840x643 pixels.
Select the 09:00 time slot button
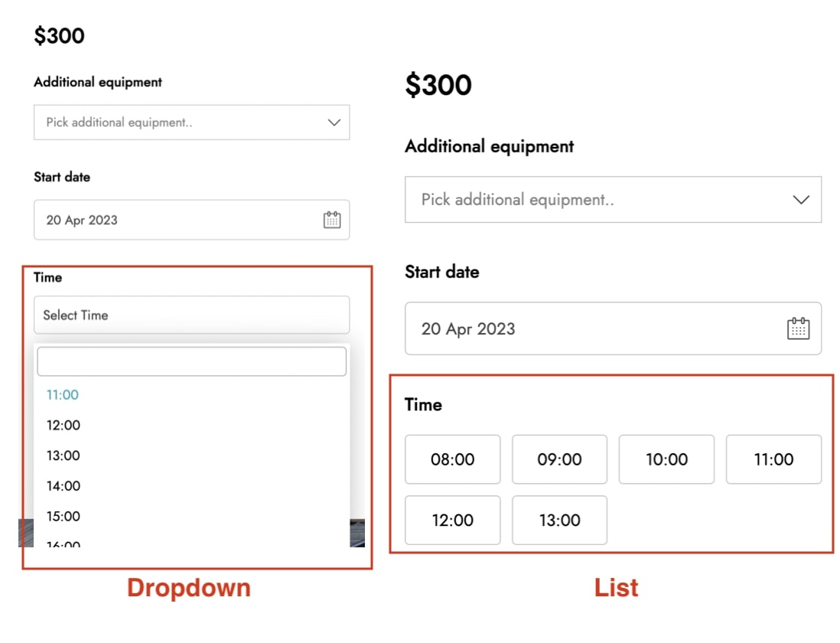[x=560, y=459]
